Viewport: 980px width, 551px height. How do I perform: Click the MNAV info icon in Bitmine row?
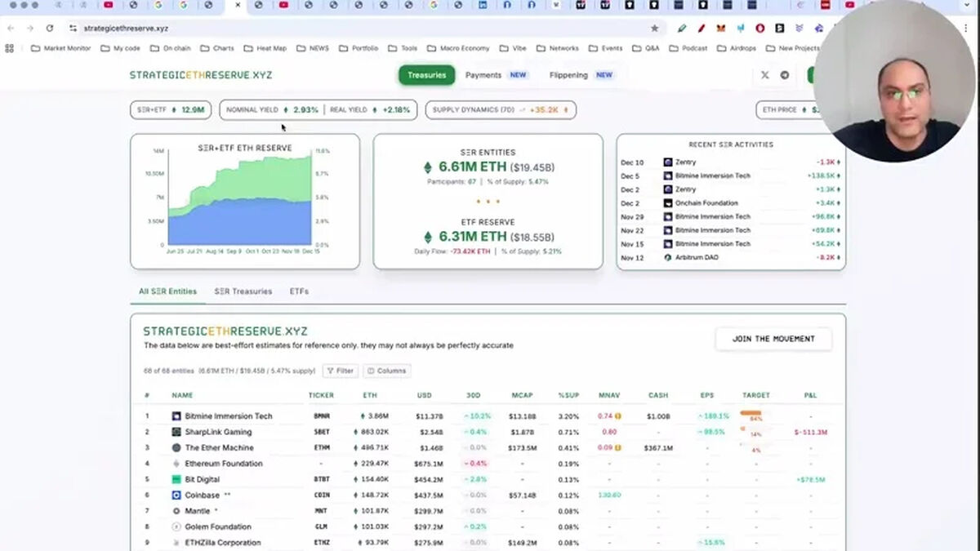tap(617, 416)
